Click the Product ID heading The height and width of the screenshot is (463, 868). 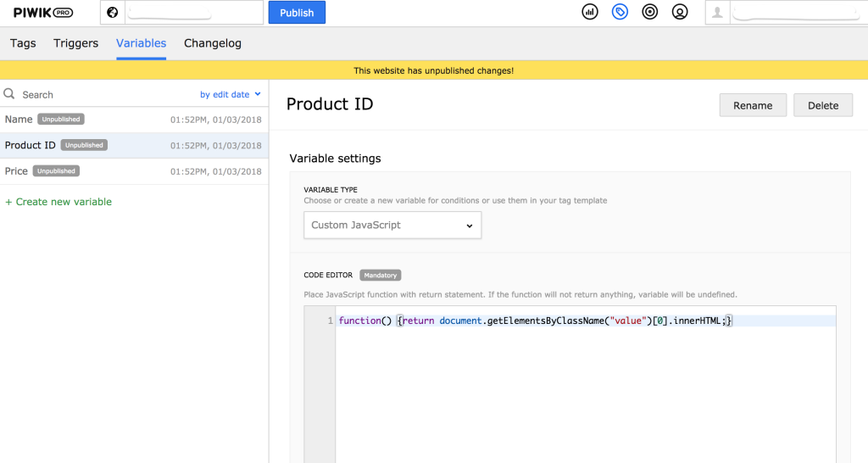pyautogui.click(x=330, y=104)
